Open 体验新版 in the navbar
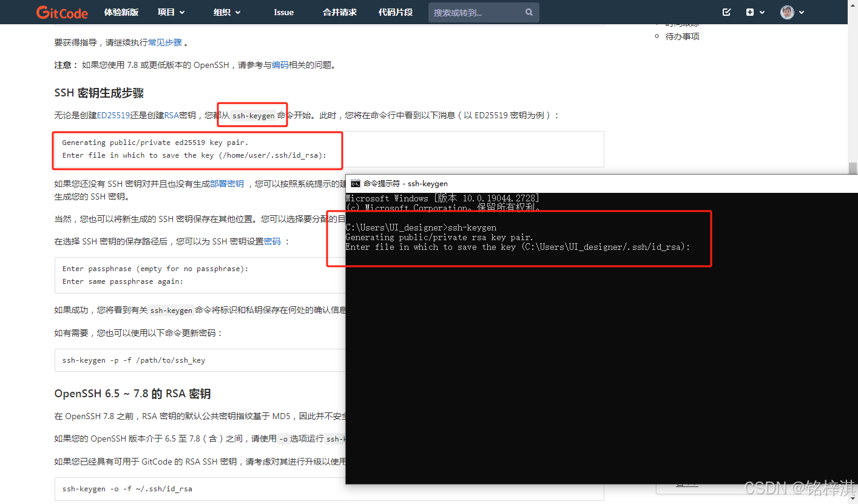 tap(121, 12)
